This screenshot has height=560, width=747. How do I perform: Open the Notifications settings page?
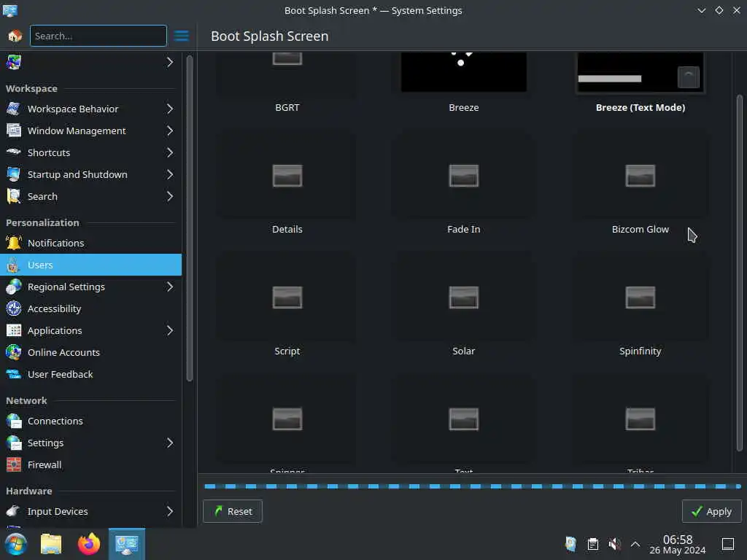coord(90,243)
